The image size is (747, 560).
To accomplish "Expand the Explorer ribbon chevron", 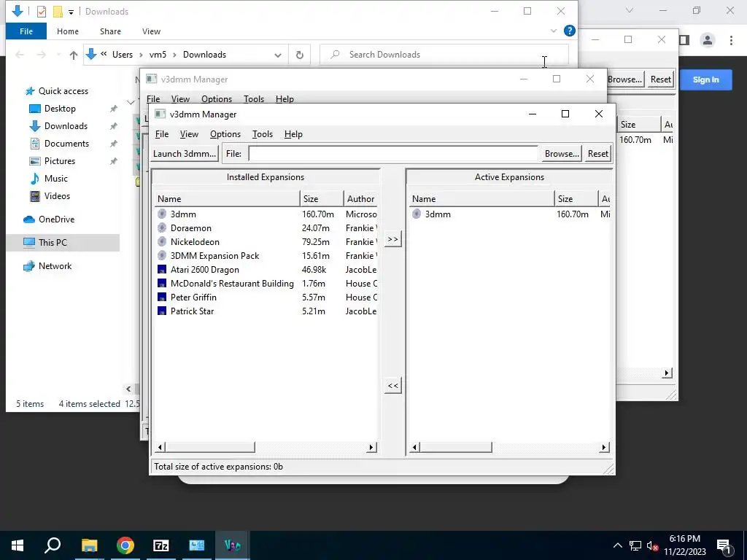I will (x=554, y=31).
